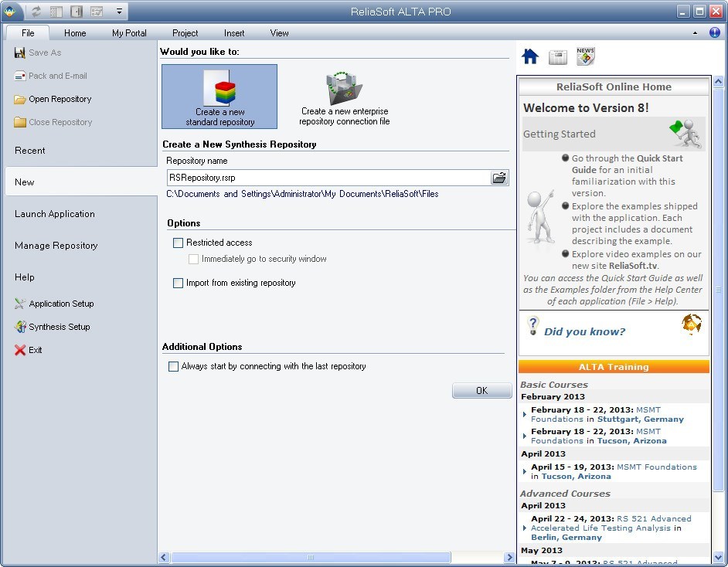Expand the Berlin, Germany course arrow
The width and height of the screenshot is (728, 567).
click(x=525, y=528)
